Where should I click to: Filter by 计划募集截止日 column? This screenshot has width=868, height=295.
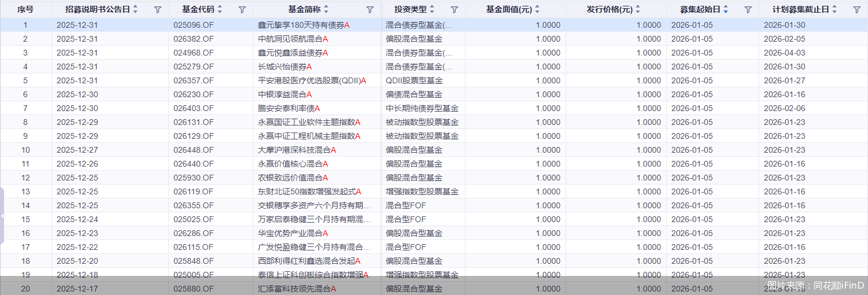tap(856, 9)
